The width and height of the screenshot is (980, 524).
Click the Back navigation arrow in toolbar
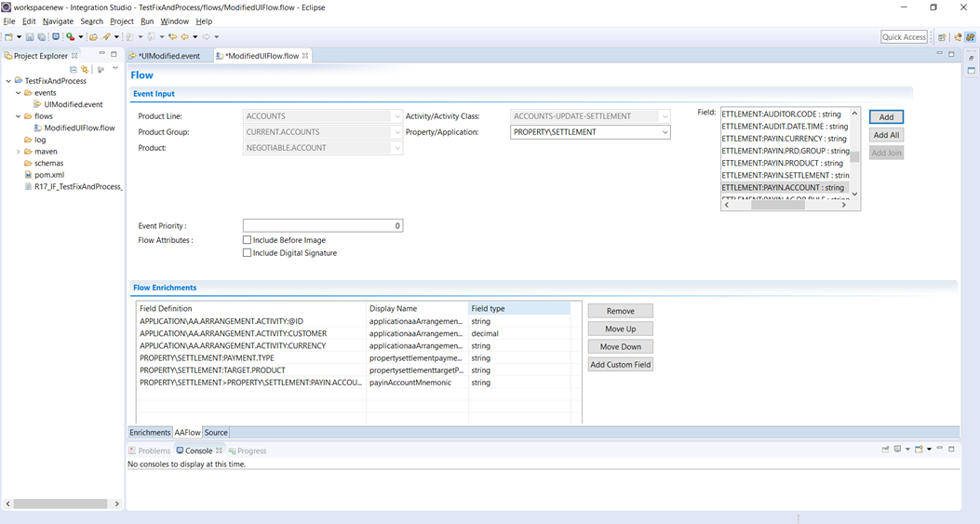coord(184,37)
